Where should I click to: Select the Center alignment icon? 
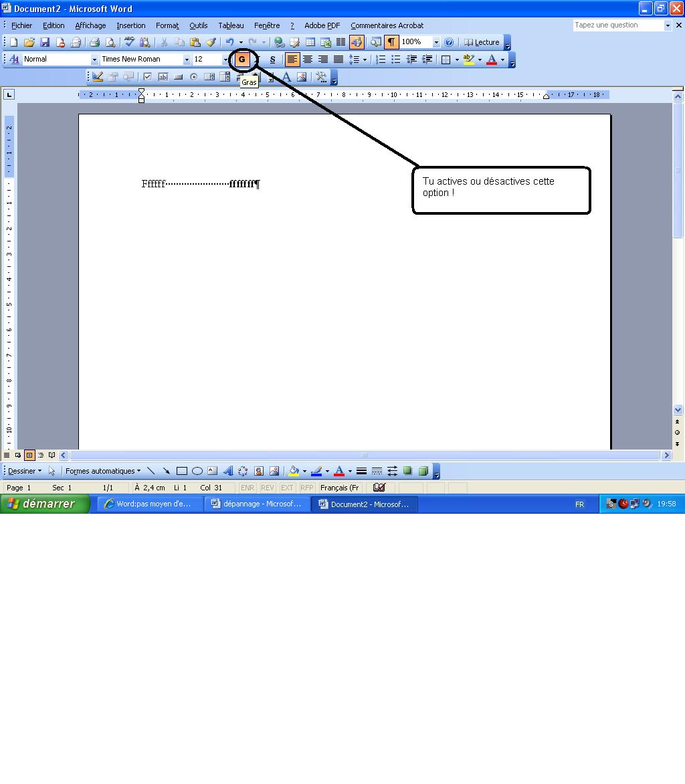pyautogui.click(x=308, y=60)
